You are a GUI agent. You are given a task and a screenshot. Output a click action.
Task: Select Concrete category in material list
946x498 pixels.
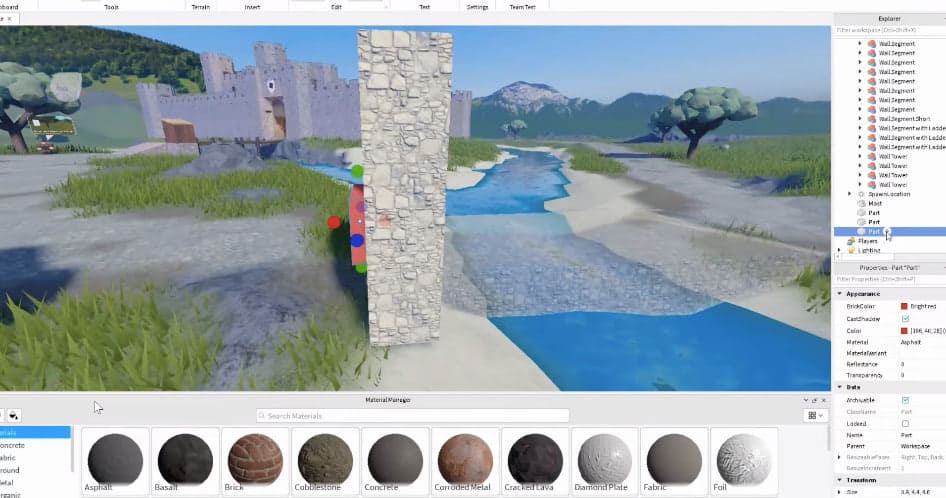pos(12,445)
